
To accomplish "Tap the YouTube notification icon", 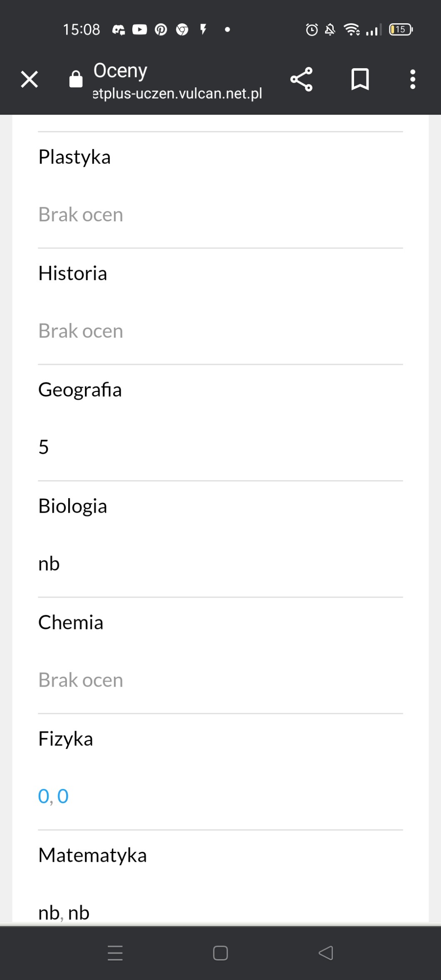I will click(x=139, y=30).
